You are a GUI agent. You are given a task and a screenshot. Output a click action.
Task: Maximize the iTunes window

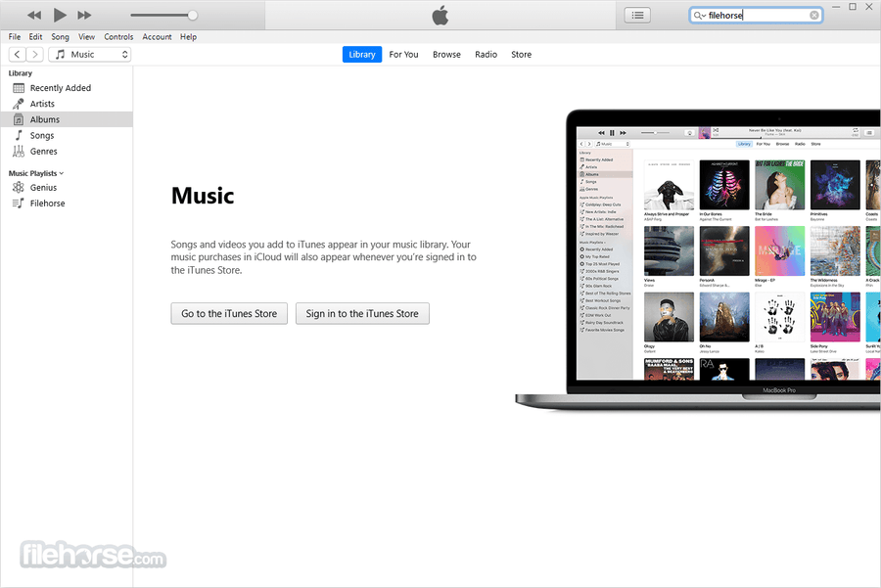coord(853,7)
